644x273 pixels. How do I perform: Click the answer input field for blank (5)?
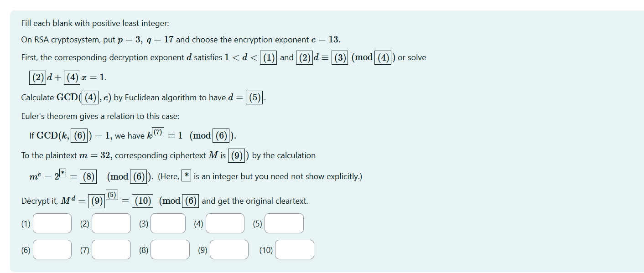point(284,223)
